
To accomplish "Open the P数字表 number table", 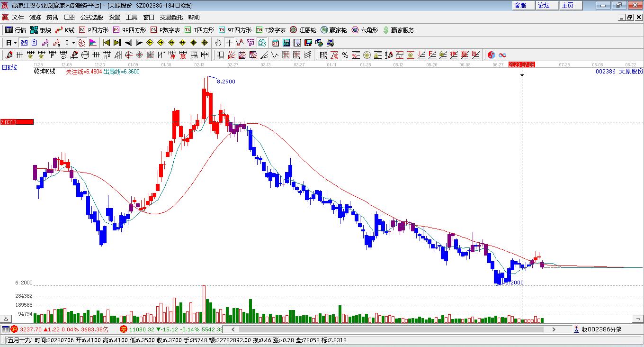I will click(x=165, y=30).
